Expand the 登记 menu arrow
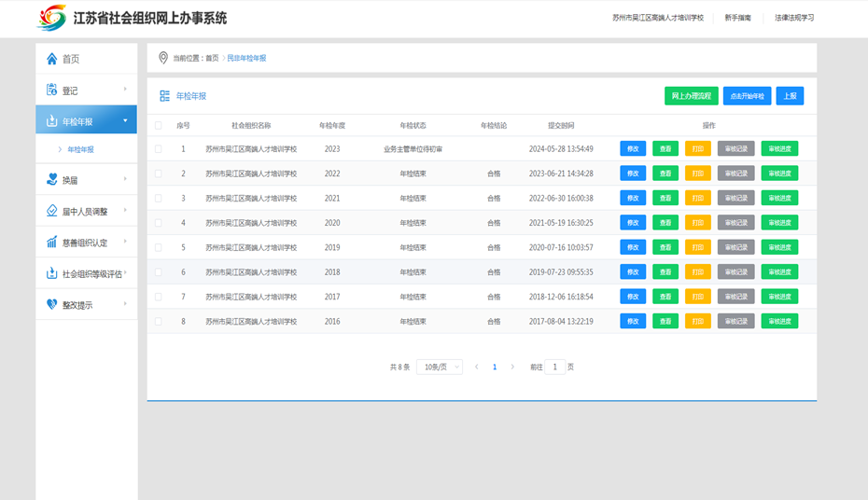 tap(125, 89)
